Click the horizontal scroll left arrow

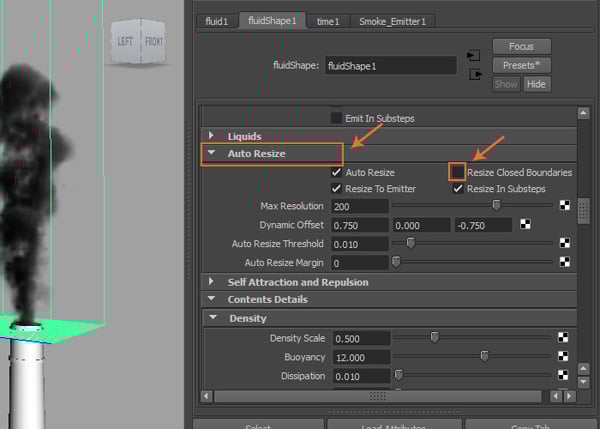point(207,396)
